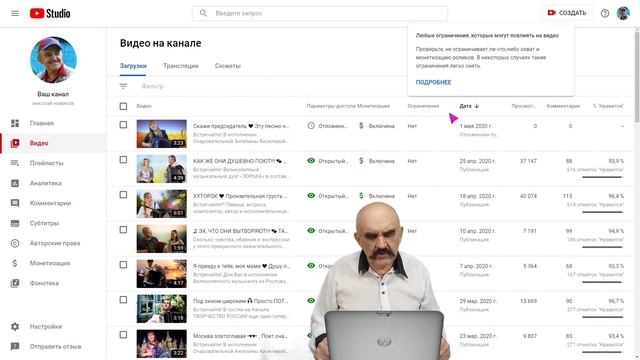Click the search input field
The width and height of the screenshot is (640, 360).
(x=320, y=13)
